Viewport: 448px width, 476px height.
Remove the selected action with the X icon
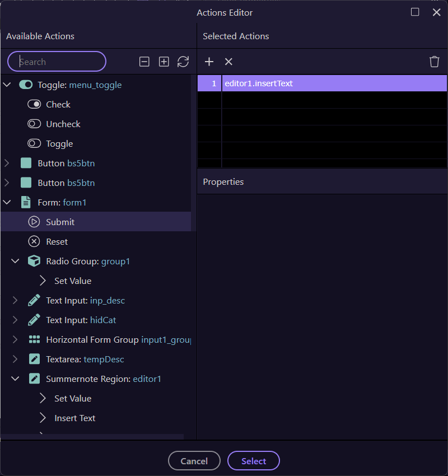pyautogui.click(x=228, y=62)
